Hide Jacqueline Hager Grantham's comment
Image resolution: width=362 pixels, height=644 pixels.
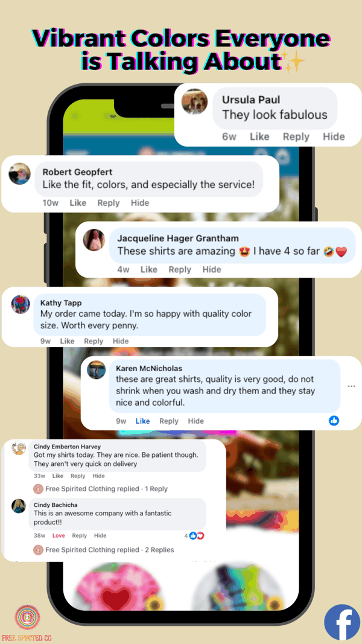click(x=212, y=269)
